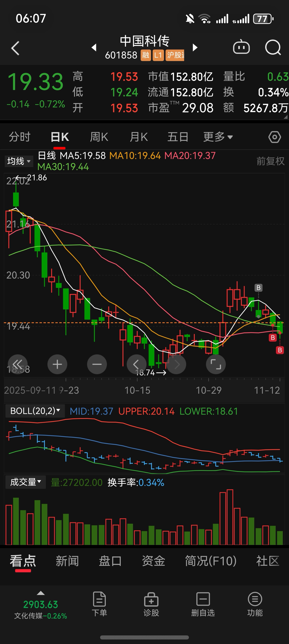Tap MA30:19.44 label
Screen dimensions: 289x644
(63, 167)
